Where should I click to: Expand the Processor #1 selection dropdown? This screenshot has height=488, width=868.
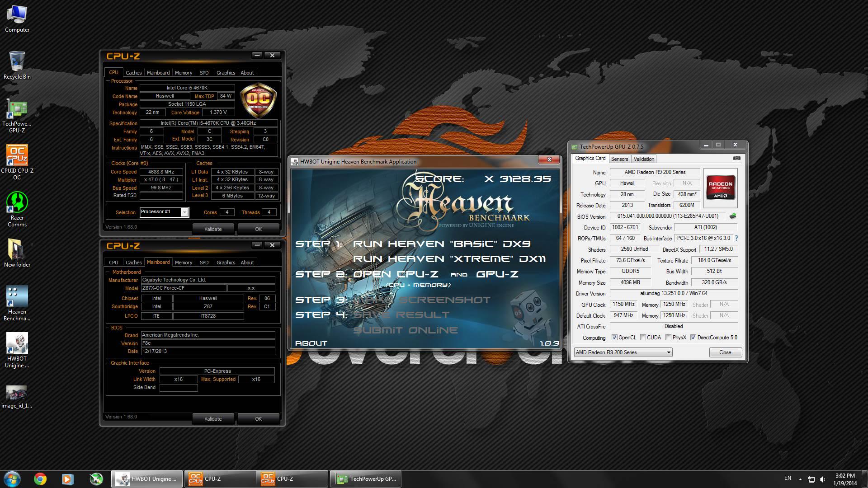[184, 212]
